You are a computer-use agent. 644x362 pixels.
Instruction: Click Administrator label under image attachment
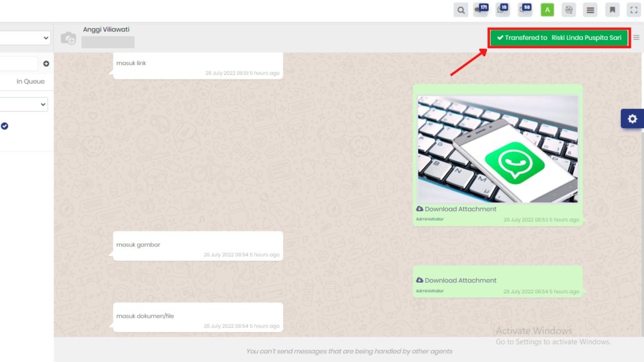tap(430, 219)
